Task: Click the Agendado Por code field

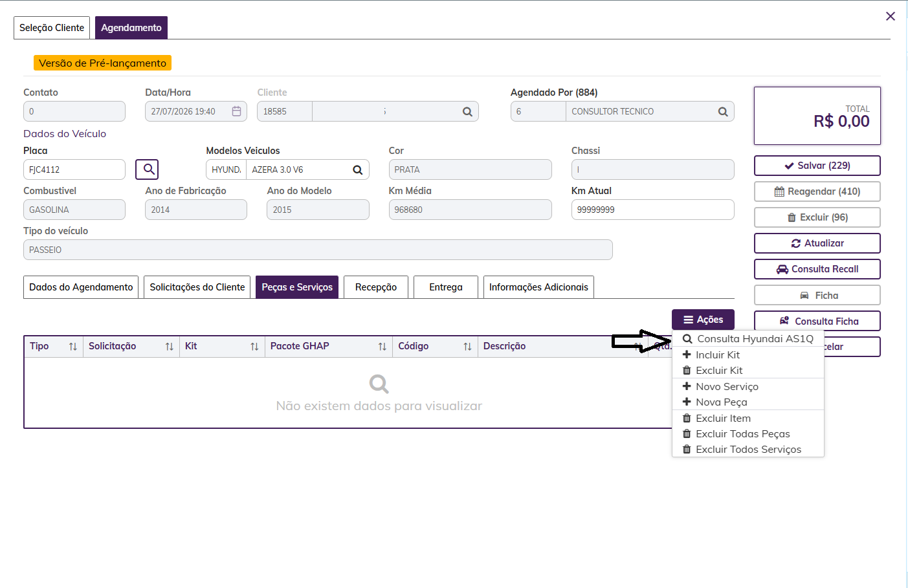Action: 538,111
